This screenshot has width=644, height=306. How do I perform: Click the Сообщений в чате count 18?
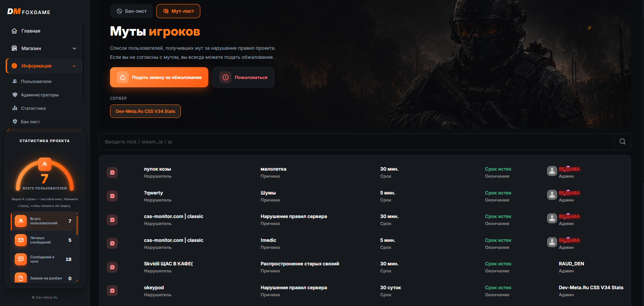68,259
